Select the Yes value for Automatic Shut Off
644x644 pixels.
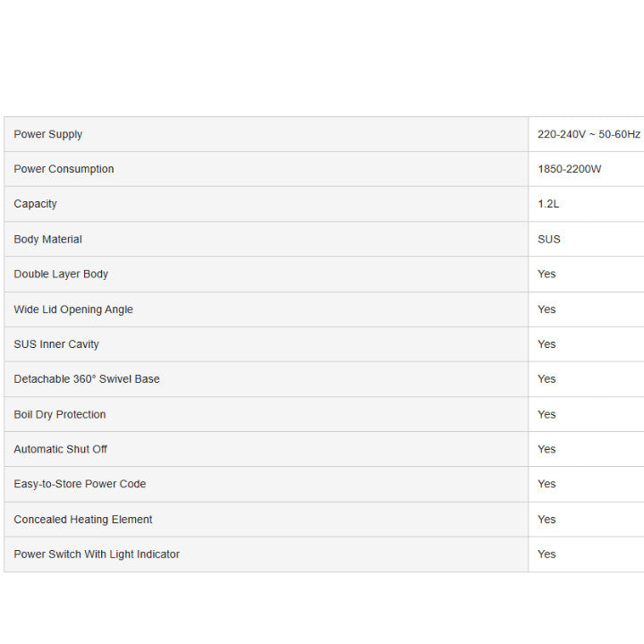547,449
